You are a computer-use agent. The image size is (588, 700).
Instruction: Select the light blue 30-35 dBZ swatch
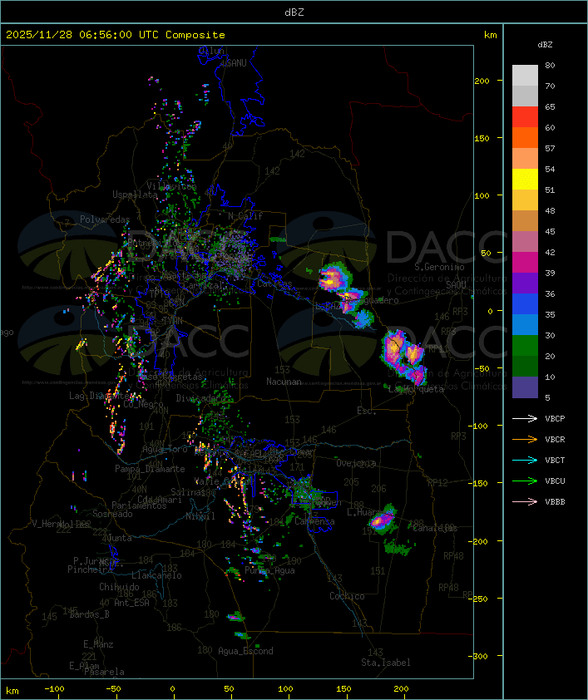pos(525,325)
